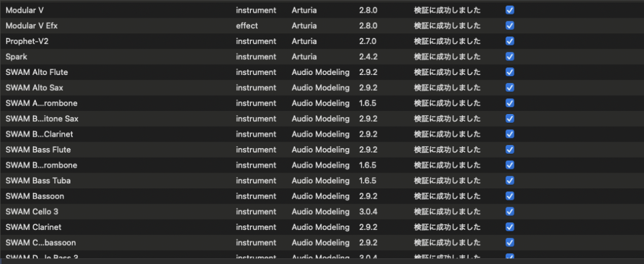The width and height of the screenshot is (644, 264).
Task: Uncheck the Modular V instrument checkbox
Action: [510, 11]
